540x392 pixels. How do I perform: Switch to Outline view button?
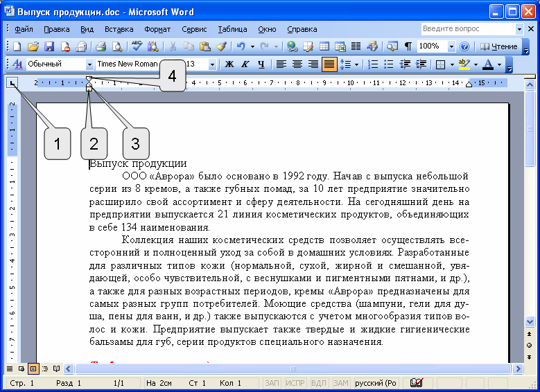pos(45,369)
